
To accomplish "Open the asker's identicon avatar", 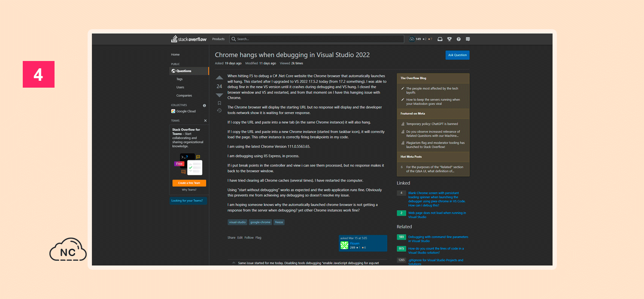I will coord(344,245).
